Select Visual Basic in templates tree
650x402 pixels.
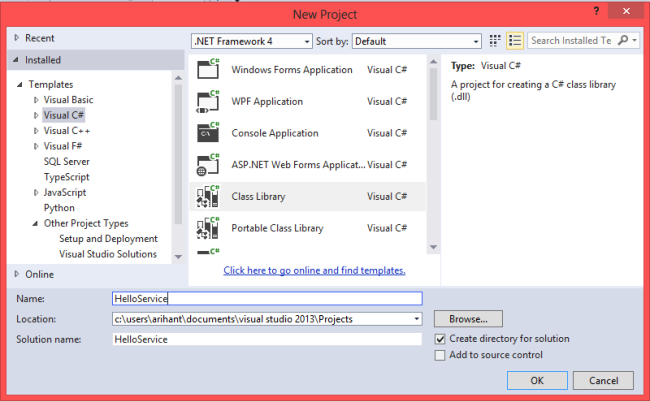click(x=68, y=100)
